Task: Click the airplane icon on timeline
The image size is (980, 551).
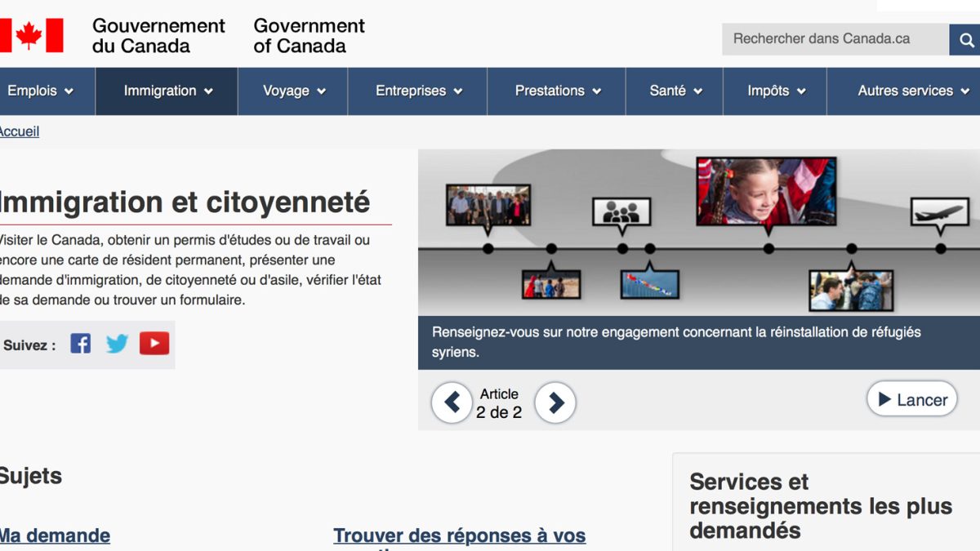Action: pos(939,212)
